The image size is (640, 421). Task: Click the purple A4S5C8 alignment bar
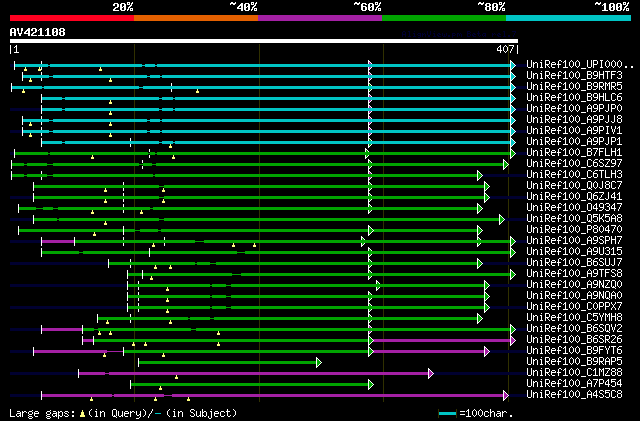coord(273,396)
